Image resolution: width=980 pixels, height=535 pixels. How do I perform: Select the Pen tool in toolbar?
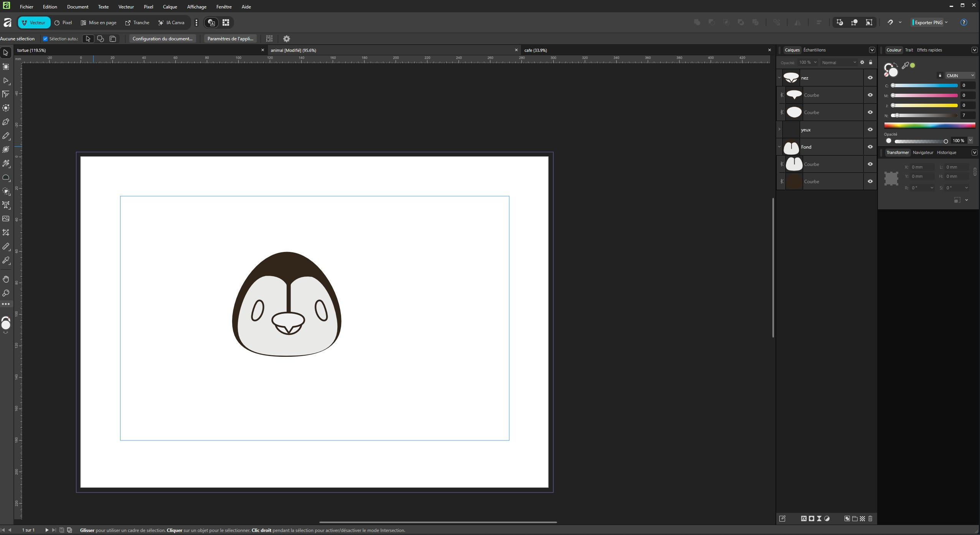coord(6,122)
